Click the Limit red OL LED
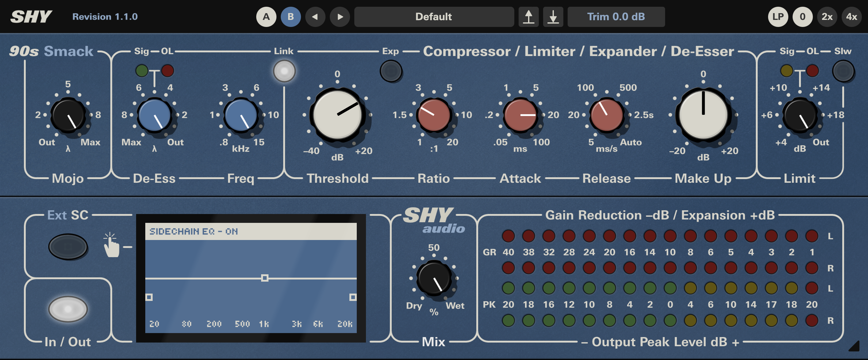Image resolution: width=868 pixels, height=360 pixels. tap(813, 71)
